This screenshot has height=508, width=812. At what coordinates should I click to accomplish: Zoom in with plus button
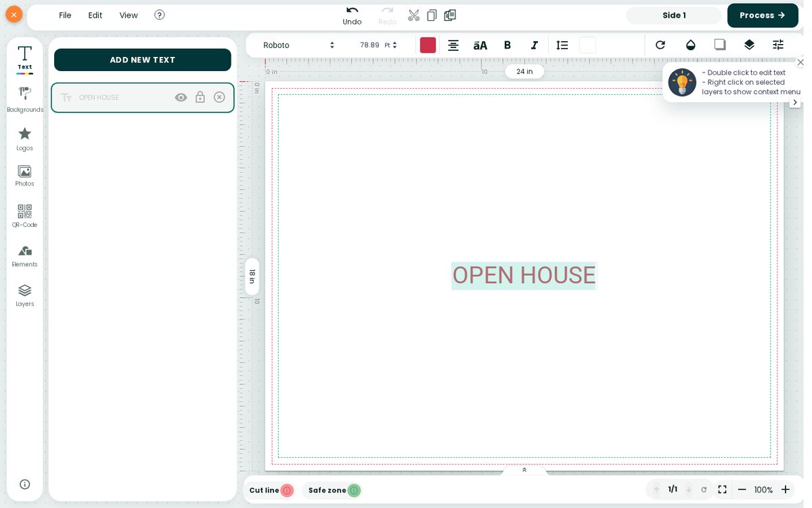786,490
